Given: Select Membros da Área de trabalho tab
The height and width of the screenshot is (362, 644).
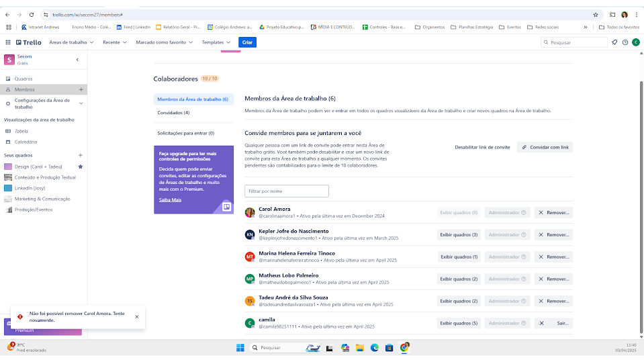Looking at the screenshot, I should click(194, 99).
